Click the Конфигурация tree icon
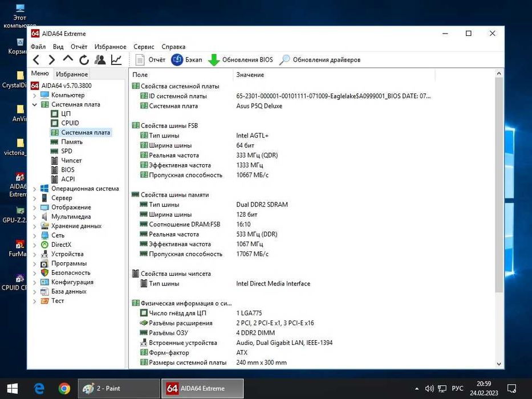The image size is (532, 399). pos(44,282)
